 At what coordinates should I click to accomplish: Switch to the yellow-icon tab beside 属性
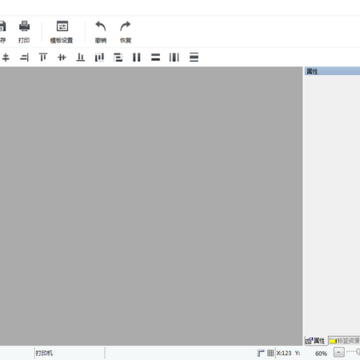click(344, 341)
